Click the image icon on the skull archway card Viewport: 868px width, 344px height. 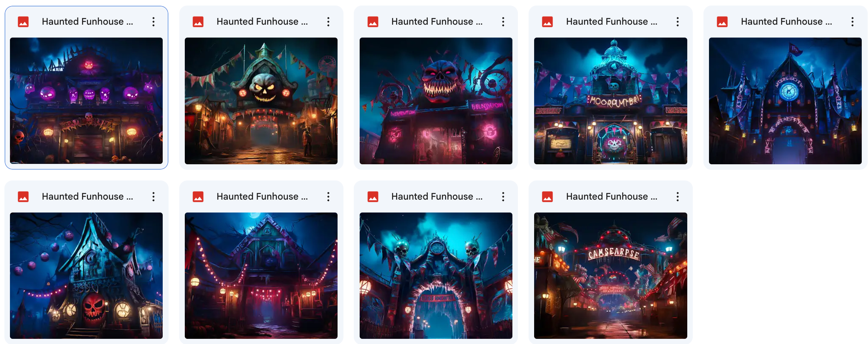click(198, 21)
